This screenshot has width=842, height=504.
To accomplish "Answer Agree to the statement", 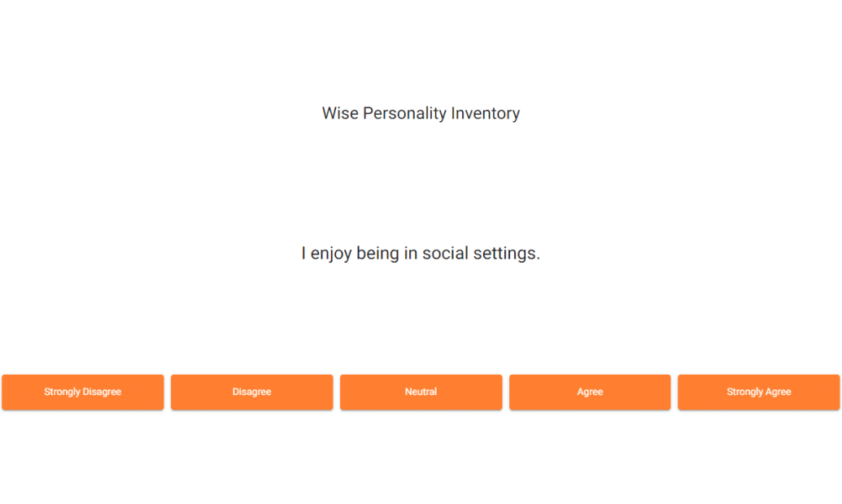I will click(590, 392).
